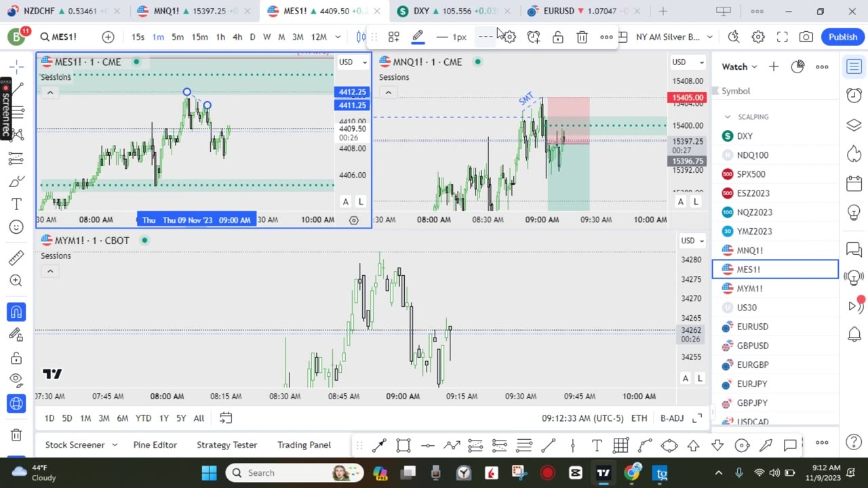Switch to the MNQ1! browser tab
The width and height of the screenshot is (868, 488).
(x=195, y=11)
